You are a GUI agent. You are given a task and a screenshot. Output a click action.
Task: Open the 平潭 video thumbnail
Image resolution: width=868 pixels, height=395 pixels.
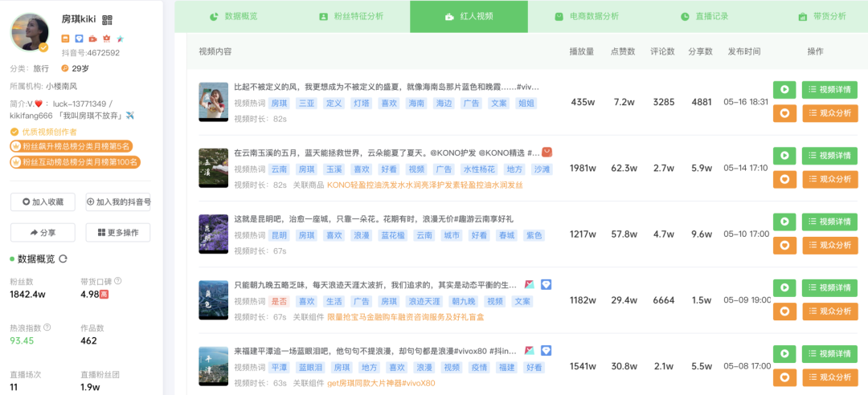214,365
